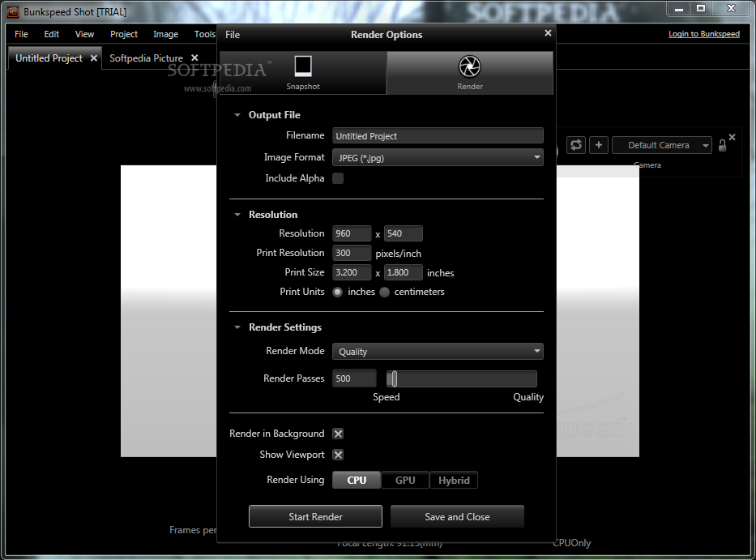The height and width of the screenshot is (560, 756).
Task: Toggle the Include Alpha checkbox
Action: (x=338, y=178)
